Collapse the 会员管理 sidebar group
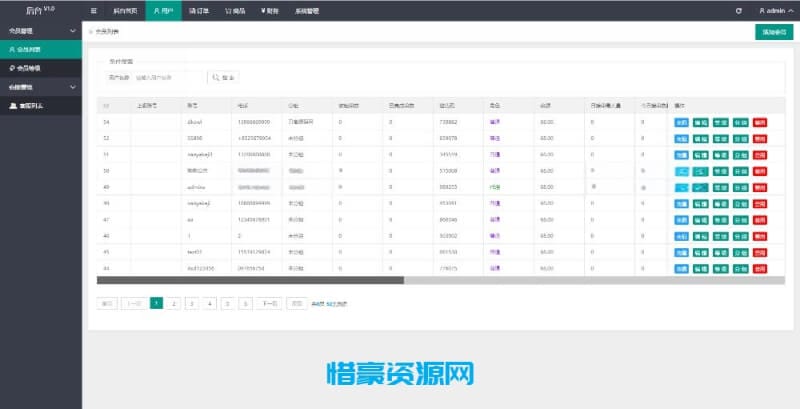This screenshot has height=409, width=800. (x=41, y=31)
